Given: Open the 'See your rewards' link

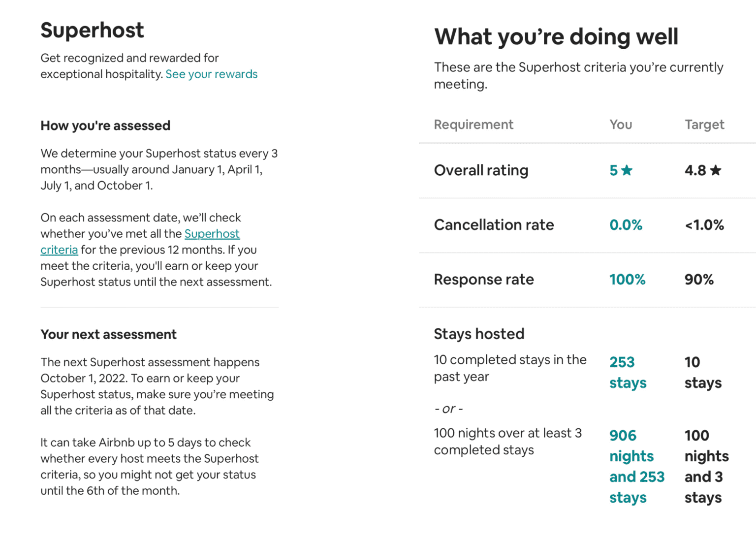Looking at the screenshot, I should click(x=211, y=74).
